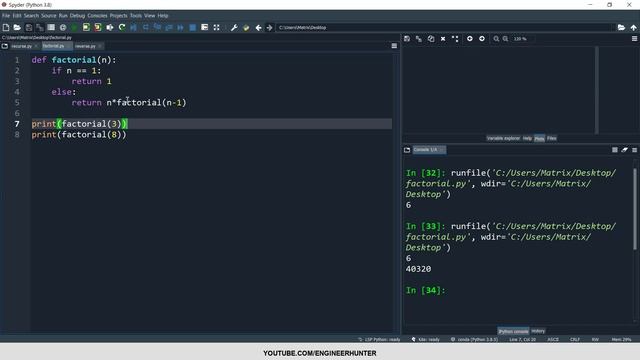
Task: Open the View menu
Action: pos(149,16)
